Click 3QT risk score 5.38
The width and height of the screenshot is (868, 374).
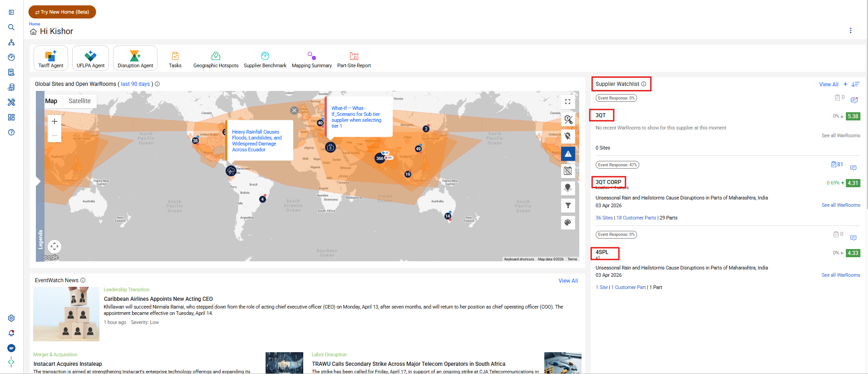pos(853,116)
